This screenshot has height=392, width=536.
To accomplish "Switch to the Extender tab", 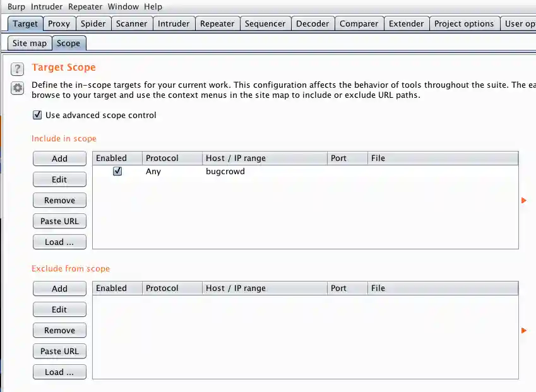I will click(406, 23).
